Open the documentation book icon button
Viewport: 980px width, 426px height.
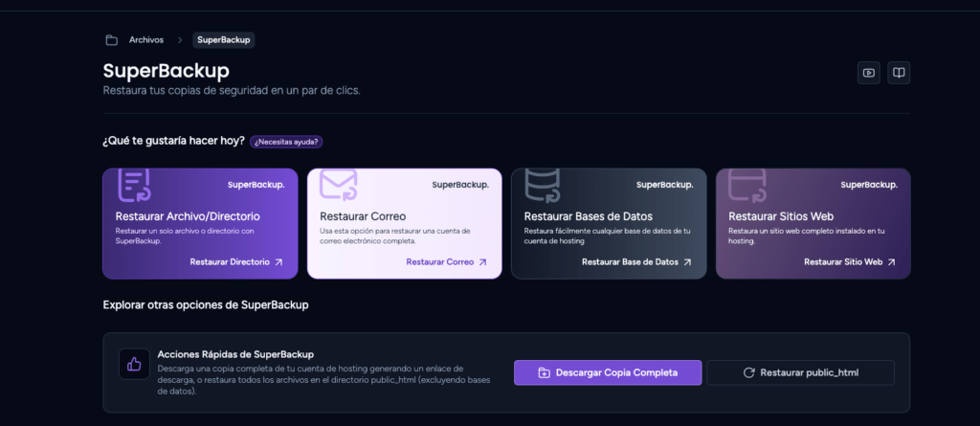899,73
